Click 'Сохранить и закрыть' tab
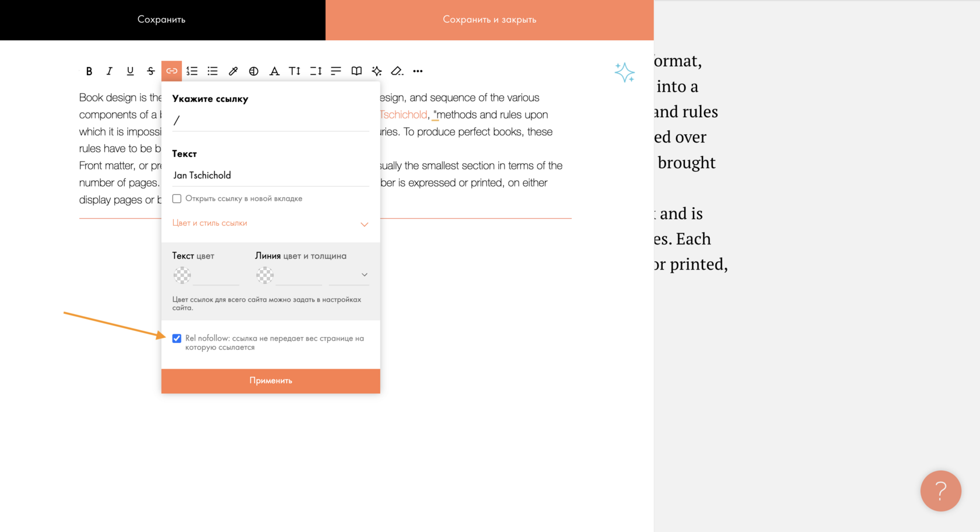This screenshot has width=980, height=532. coord(489,20)
